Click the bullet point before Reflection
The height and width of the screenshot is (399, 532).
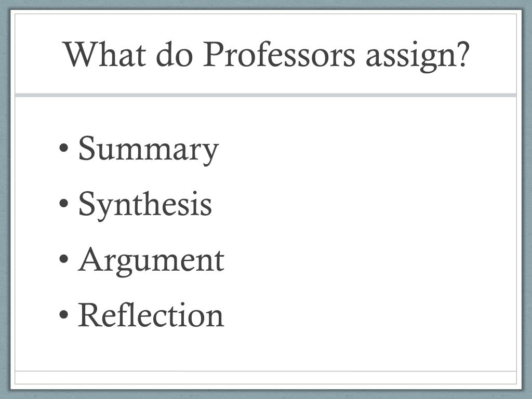64,314
